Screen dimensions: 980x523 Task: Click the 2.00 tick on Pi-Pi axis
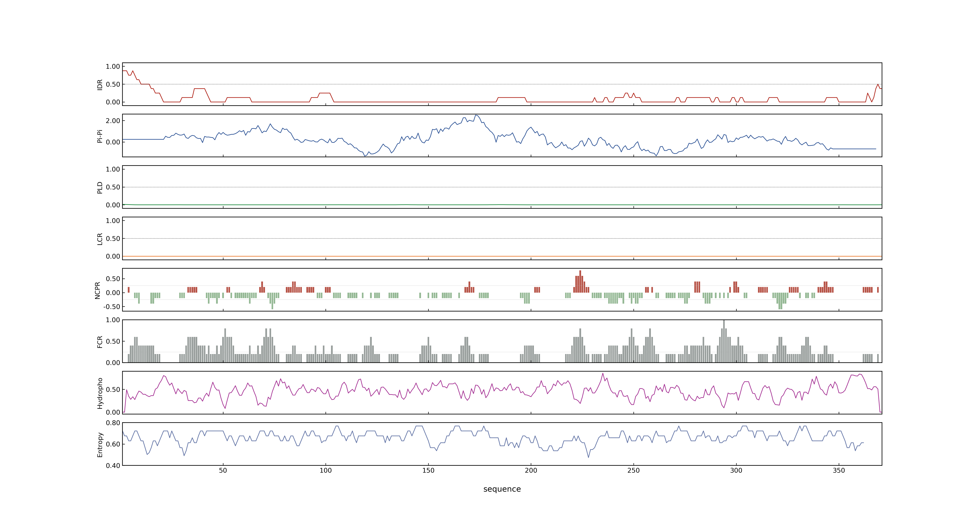(x=113, y=121)
